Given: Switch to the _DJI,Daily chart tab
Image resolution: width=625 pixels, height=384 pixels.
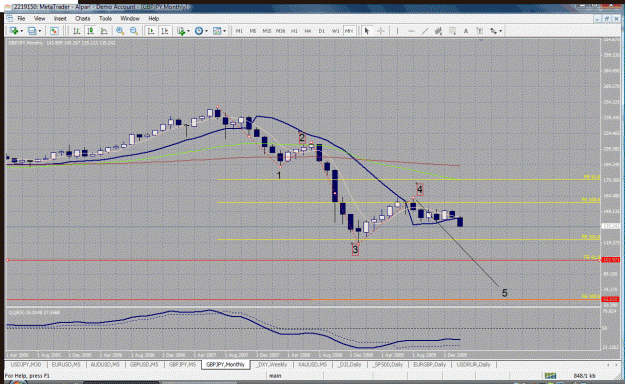Looking at the screenshot, I should (x=350, y=364).
